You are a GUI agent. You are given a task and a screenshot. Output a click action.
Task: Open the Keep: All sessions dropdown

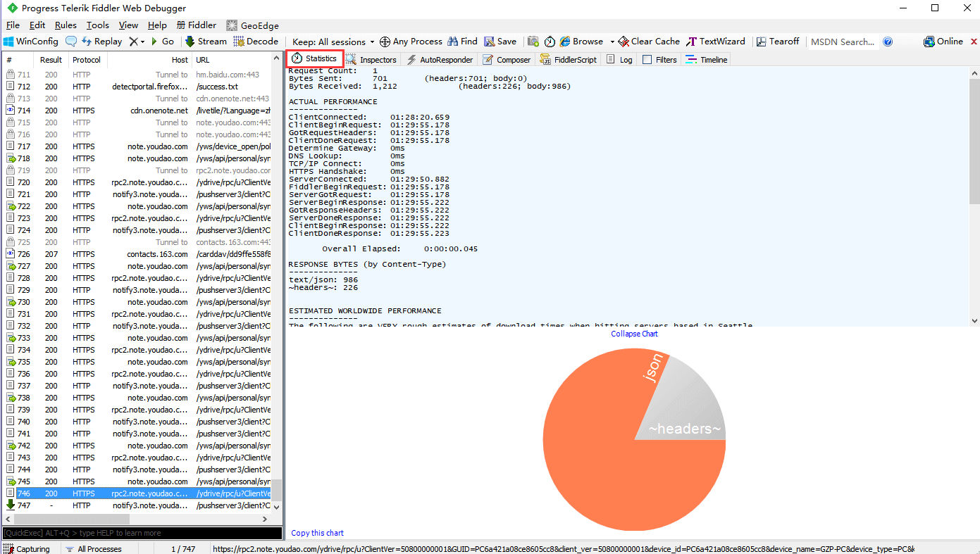coord(333,42)
